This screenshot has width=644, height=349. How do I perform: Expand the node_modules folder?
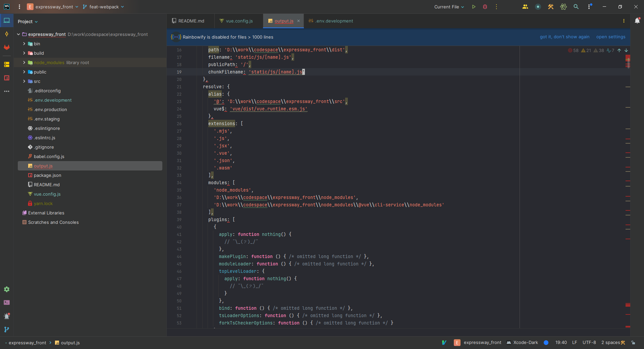(x=24, y=62)
